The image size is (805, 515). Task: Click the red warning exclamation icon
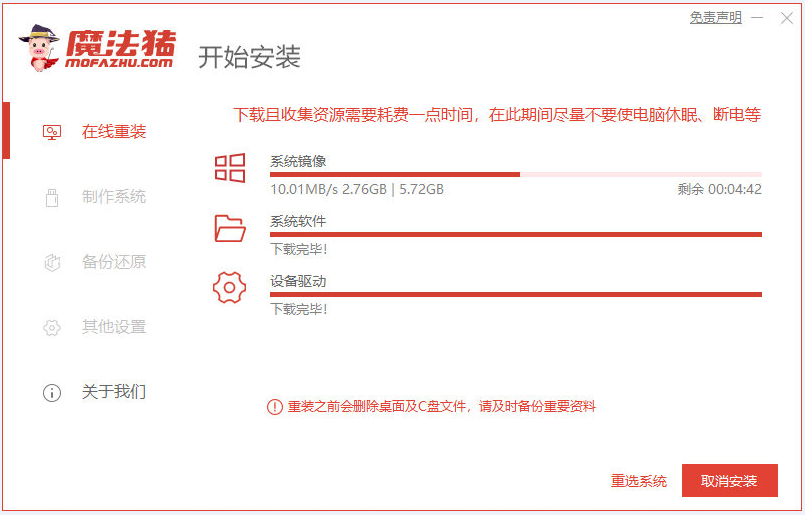point(274,406)
